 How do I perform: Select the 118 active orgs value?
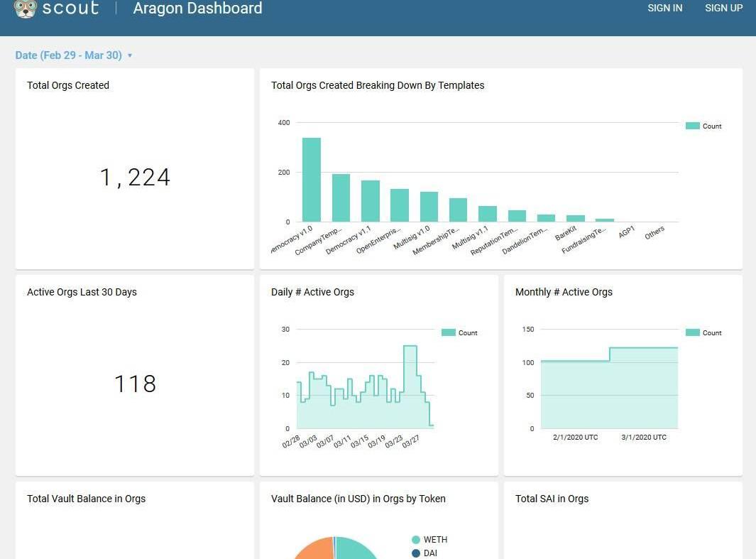pyautogui.click(x=135, y=384)
